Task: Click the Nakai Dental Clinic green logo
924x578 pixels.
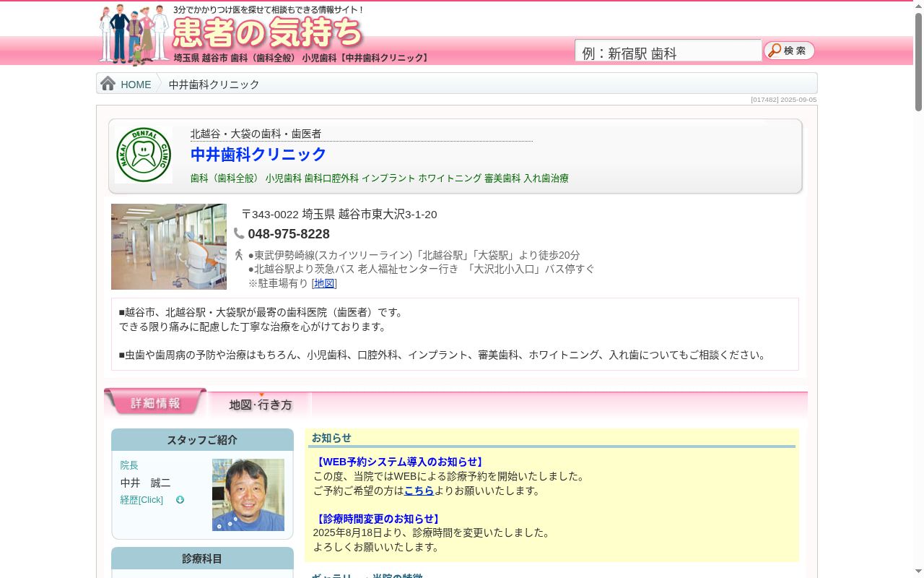Action: 143,155
